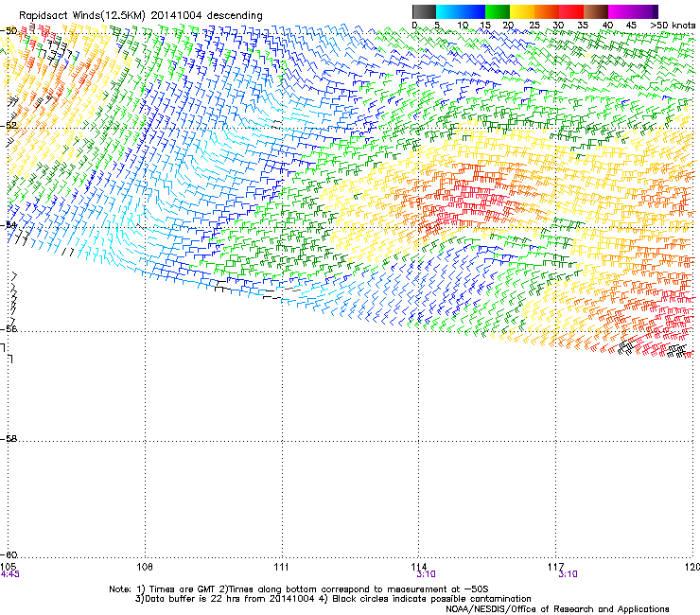This screenshot has width=700, height=615.
Task: Click the 'Note: 1) Times are GMT' line
Action: [299, 589]
